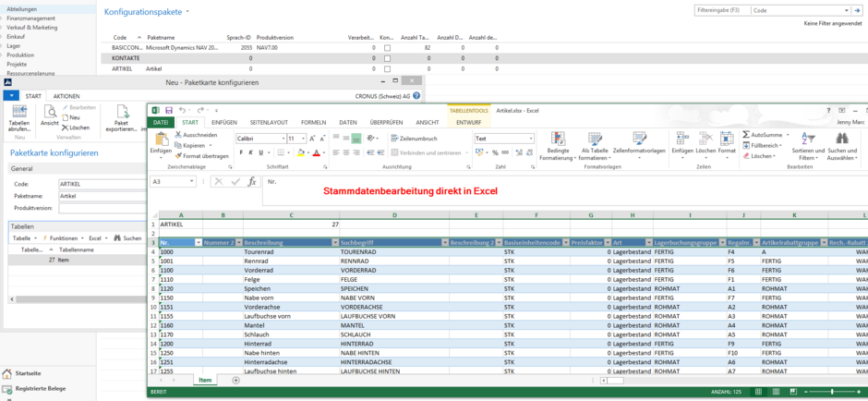
Task: Click the percent format icon in Zahl group
Action: [496, 152]
